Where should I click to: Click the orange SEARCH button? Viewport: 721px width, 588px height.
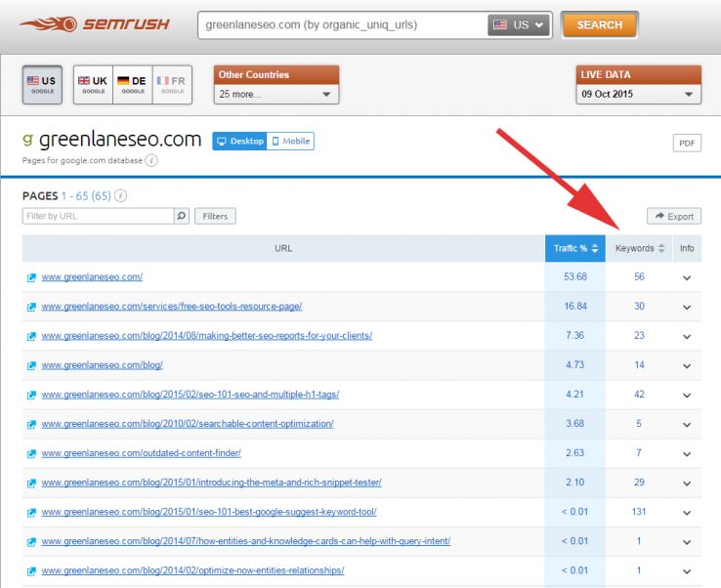[599, 25]
